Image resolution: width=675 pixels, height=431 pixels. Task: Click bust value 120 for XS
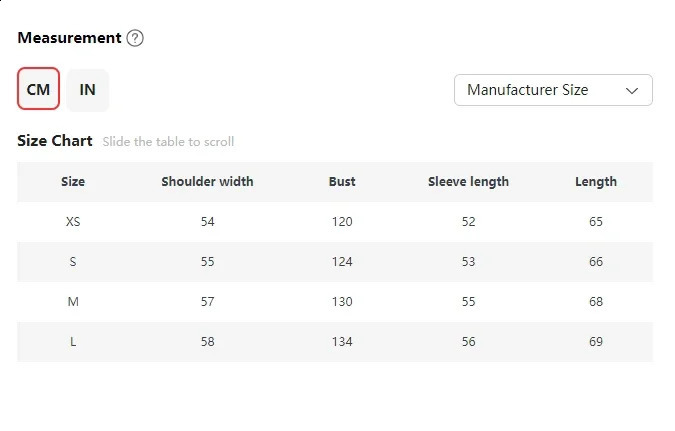coord(342,222)
